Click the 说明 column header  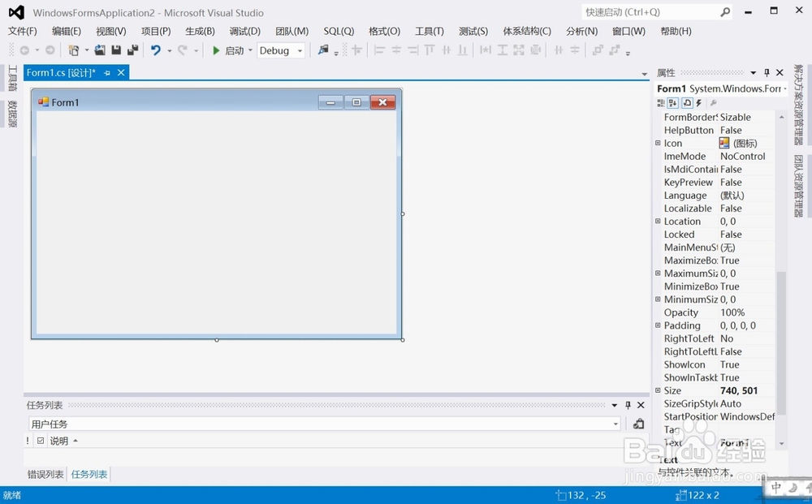59,441
